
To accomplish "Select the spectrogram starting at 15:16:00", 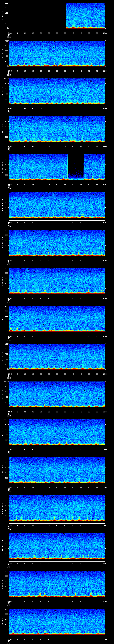I will [x=57, y=281].
